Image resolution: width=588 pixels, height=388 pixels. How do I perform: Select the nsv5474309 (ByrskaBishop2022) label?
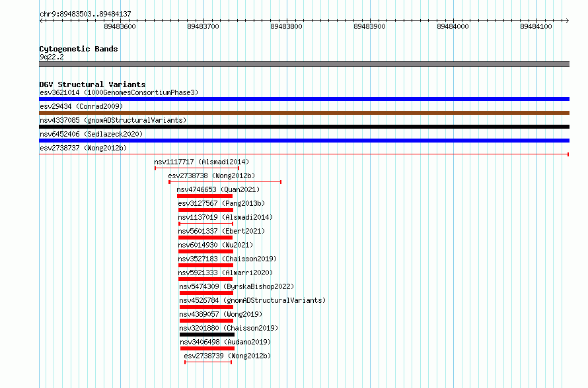237,286
